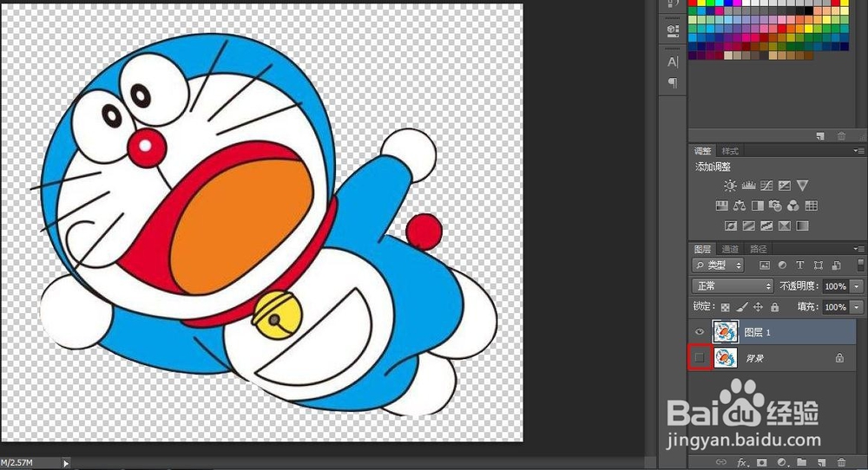Image resolution: width=868 pixels, height=470 pixels.
Task: Click link layers icon at panel bottom
Action: [x=720, y=462]
